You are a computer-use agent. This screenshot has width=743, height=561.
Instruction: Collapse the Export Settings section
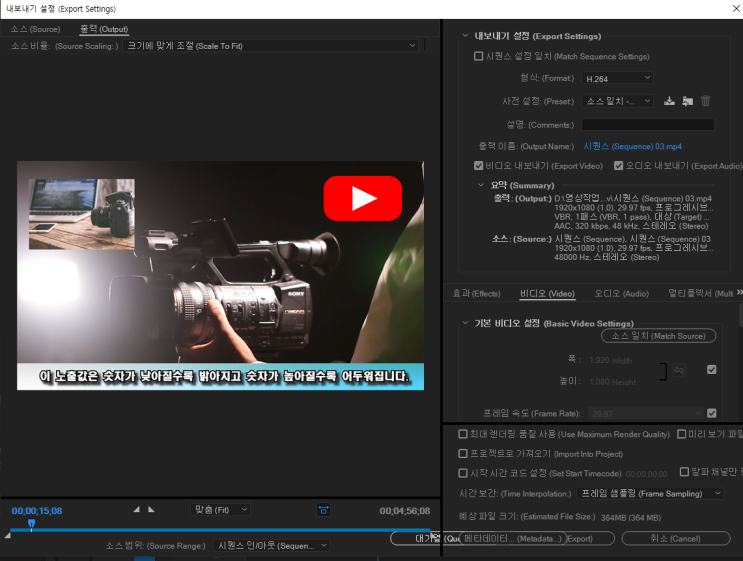465,36
